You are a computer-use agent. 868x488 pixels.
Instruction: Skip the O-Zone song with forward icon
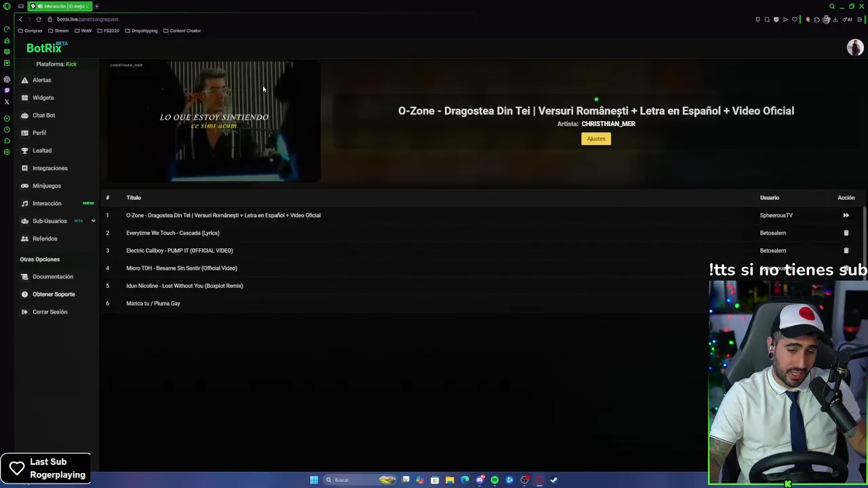[846, 216]
